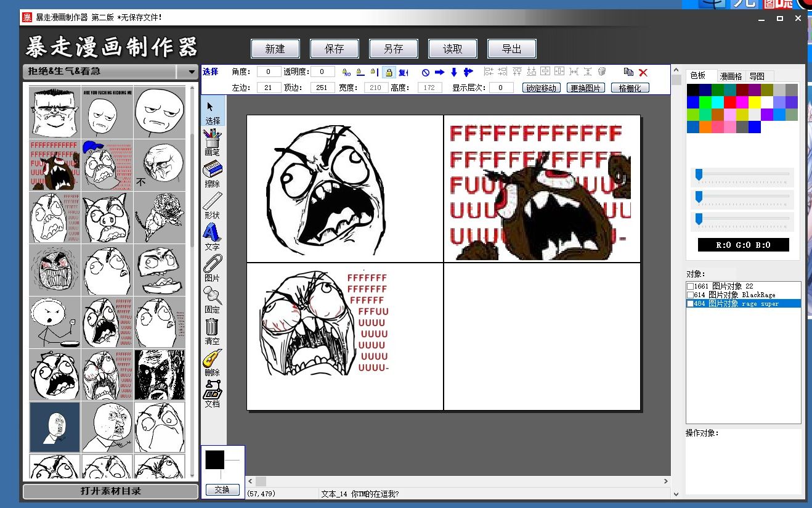Click the first grayed align icon
The image size is (812, 508).
click(489, 72)
